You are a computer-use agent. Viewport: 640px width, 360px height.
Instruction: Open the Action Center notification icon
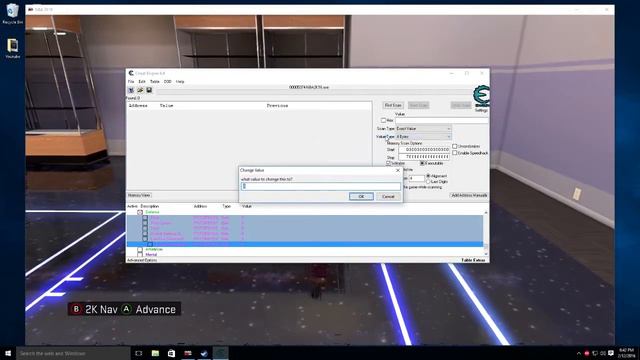tap(611, 353)
